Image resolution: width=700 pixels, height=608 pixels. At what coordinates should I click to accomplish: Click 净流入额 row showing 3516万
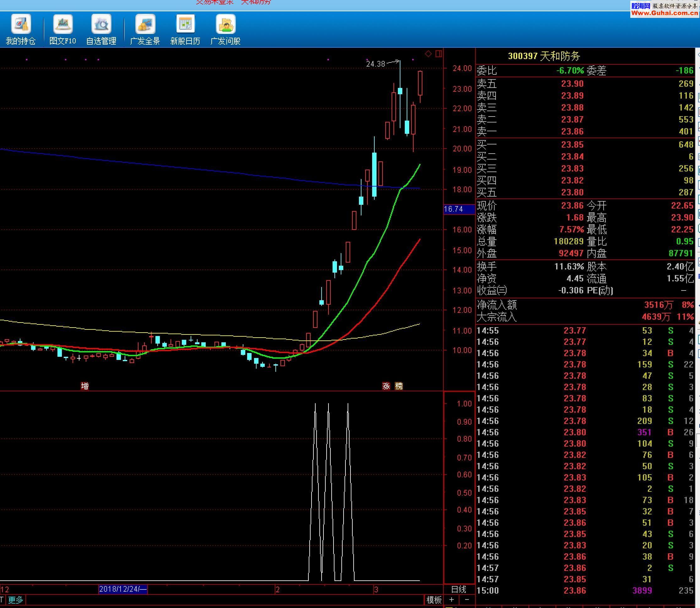tap(585, 305)
